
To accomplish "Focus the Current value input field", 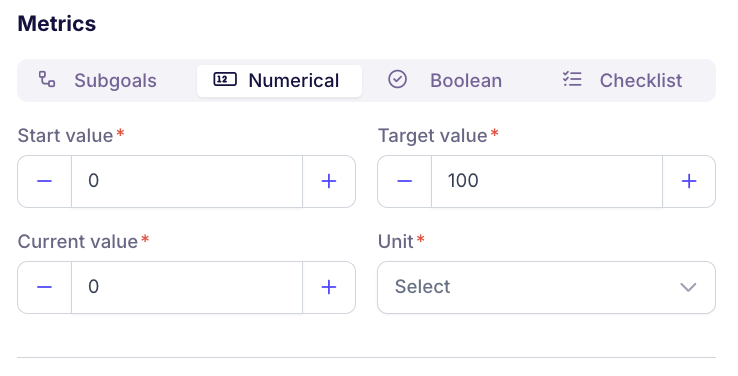I will pyautogui.click(x=187, y=287).
